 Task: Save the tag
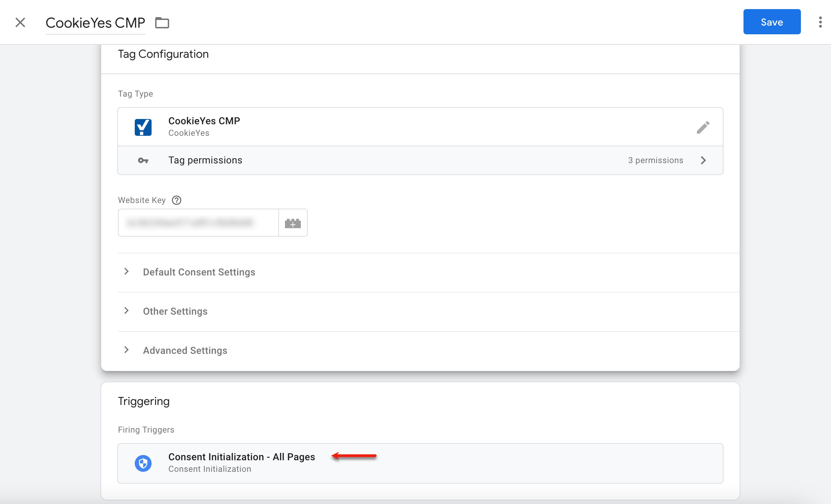(772, 22)
